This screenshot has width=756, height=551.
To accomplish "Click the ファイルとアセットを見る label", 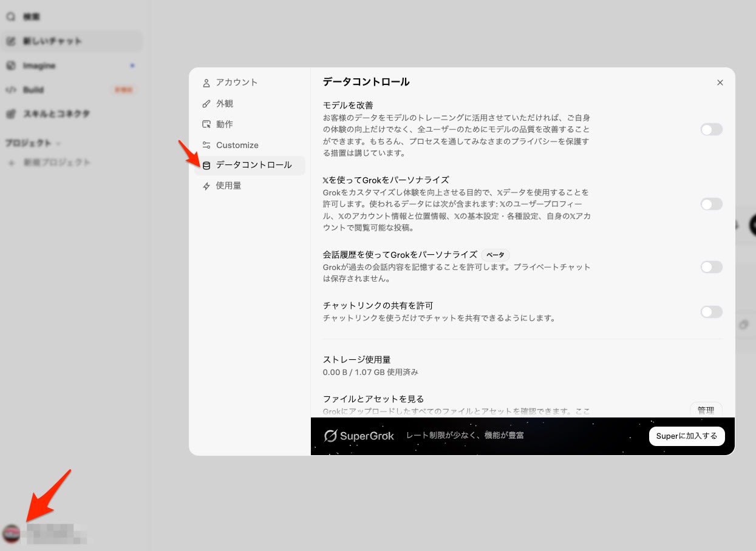I will click(373, 399).
